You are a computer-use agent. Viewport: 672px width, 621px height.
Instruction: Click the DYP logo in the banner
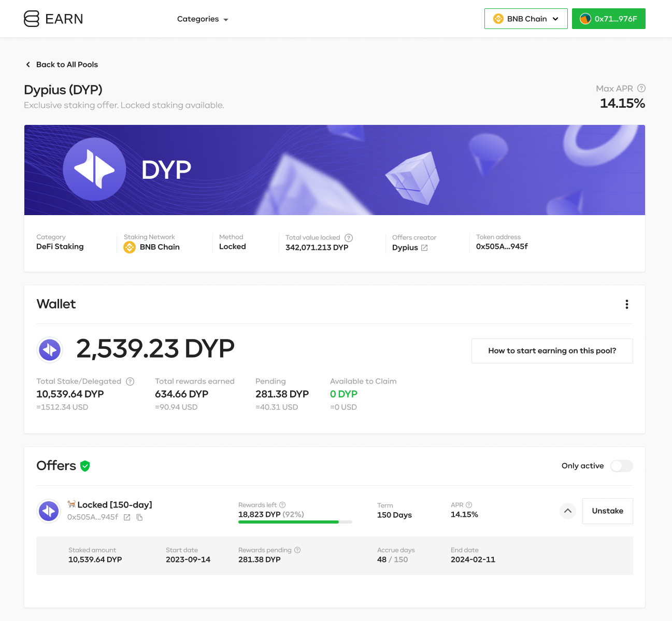coord(94,169)
